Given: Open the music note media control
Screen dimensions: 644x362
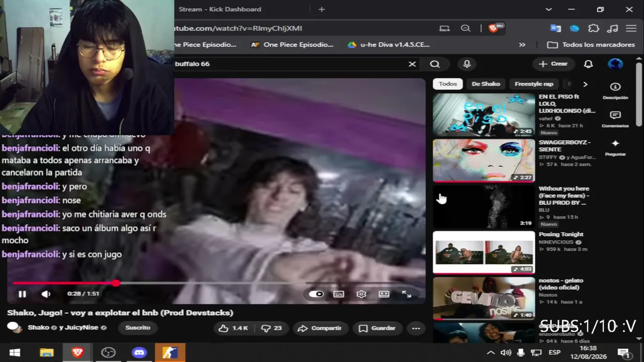Looking at the screenshot, I should 612,28.
